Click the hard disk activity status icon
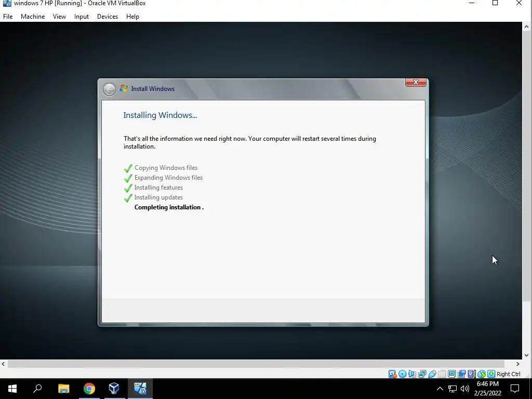 (392, 374)
